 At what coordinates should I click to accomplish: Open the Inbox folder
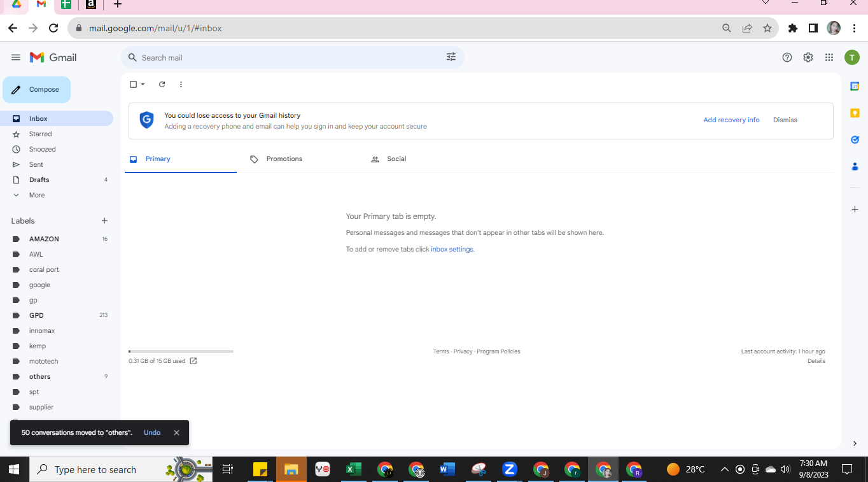pos(57,118)
